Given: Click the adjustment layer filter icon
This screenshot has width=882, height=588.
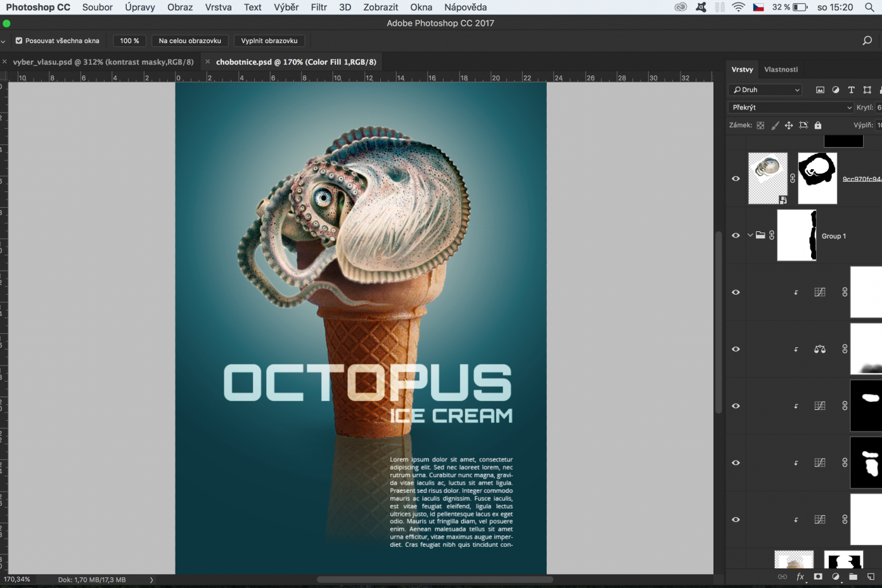Looking at the screenshot, I should 836,90.
